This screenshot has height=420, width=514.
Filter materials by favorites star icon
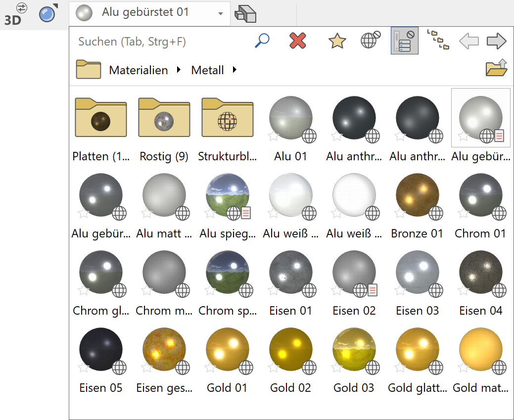pos(336,41)
